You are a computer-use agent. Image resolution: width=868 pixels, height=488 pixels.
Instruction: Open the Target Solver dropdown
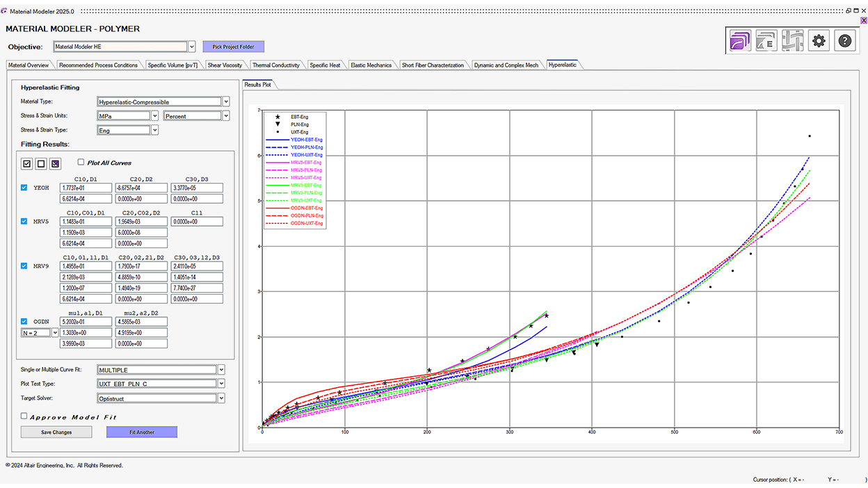coord(221,398)
